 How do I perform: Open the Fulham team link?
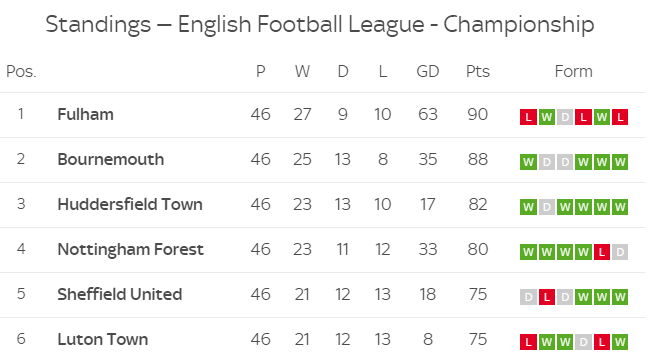pyautogui.click(x=86, y=115)
